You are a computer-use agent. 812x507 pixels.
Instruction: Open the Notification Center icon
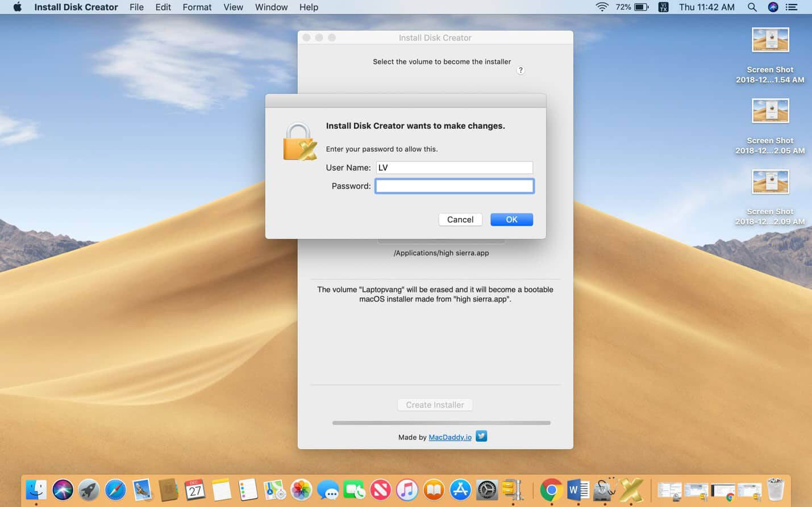(x=791, y=7)
